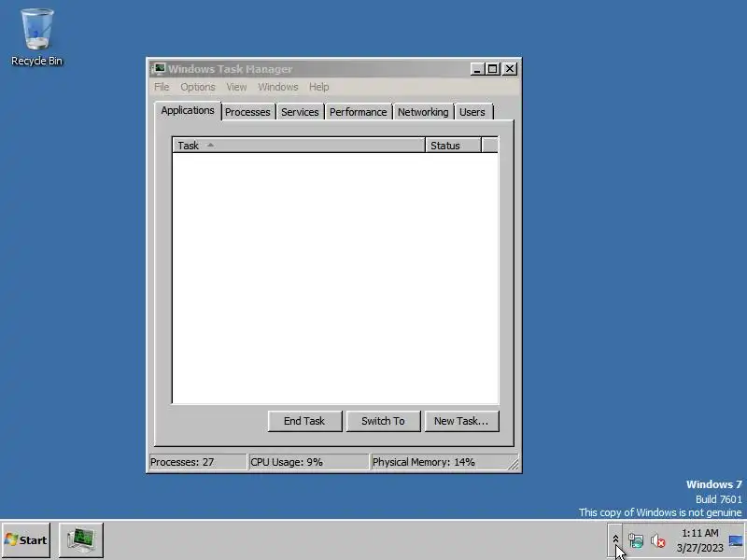Viewport: 747px width, 560px height.
Task: Click the Task Manager resize grip
Action: tap(513, 464)
